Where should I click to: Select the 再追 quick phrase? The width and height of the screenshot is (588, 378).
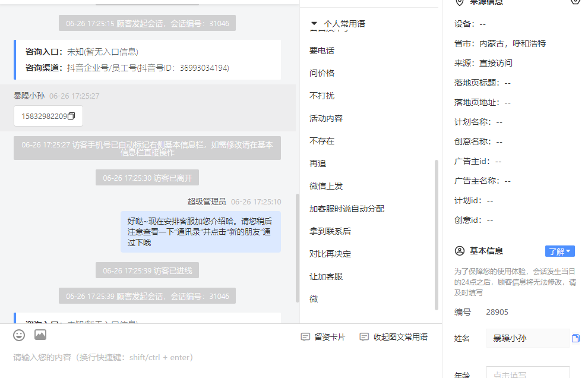(x=318, y=163)
